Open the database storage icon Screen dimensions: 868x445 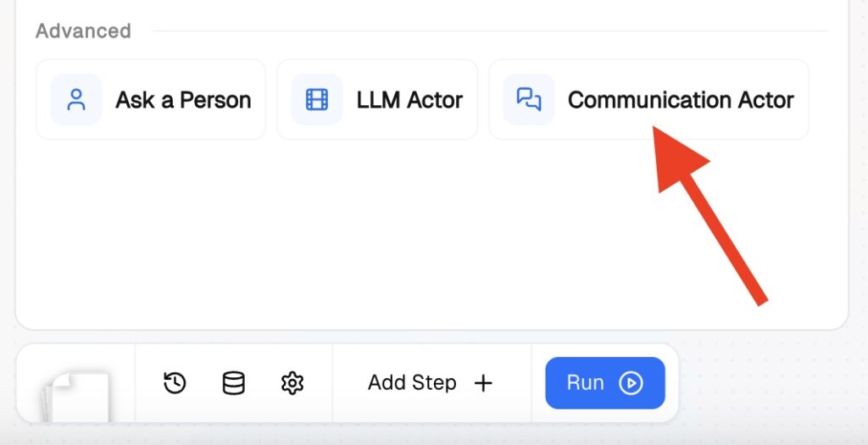pos(233,383)
